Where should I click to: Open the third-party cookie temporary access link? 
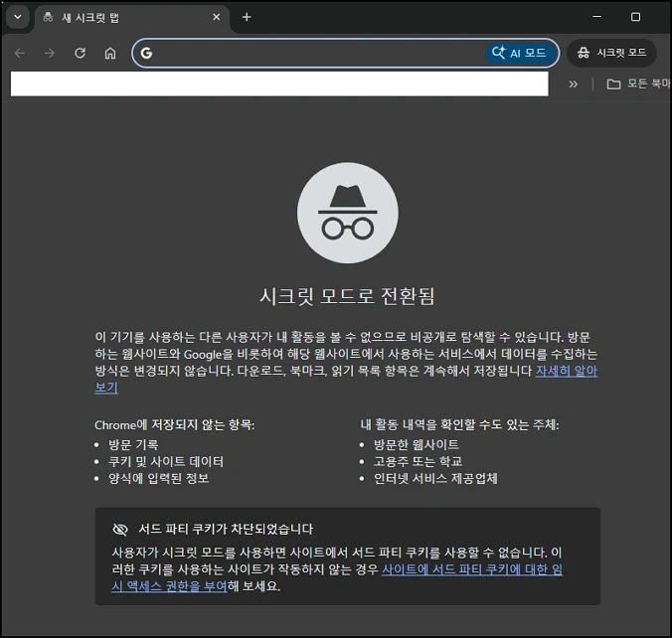(472, 569)
